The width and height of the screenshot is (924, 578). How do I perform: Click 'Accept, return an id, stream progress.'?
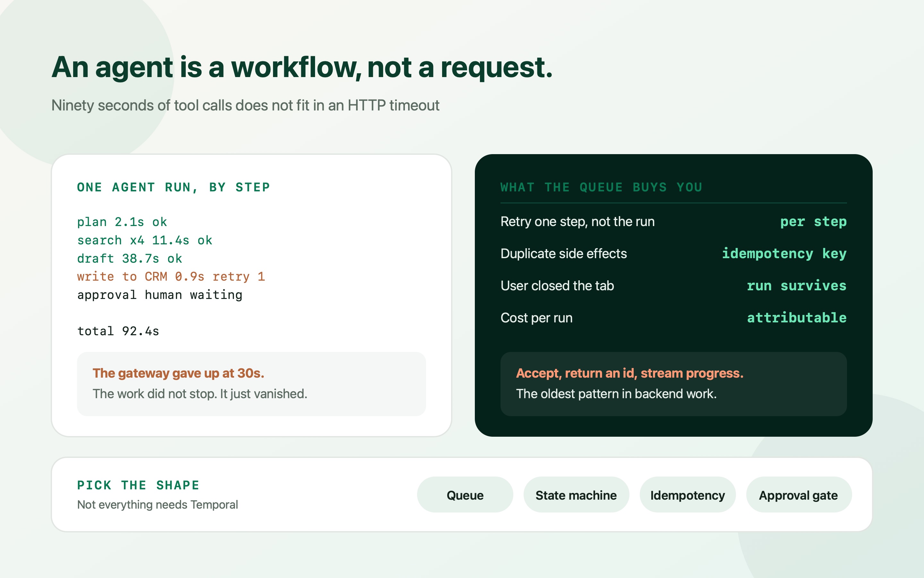(629, 373)
